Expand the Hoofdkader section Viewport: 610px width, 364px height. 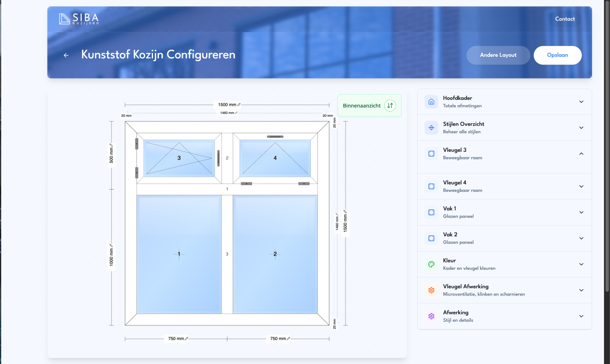pyautogui.click(x=581, y=101)
